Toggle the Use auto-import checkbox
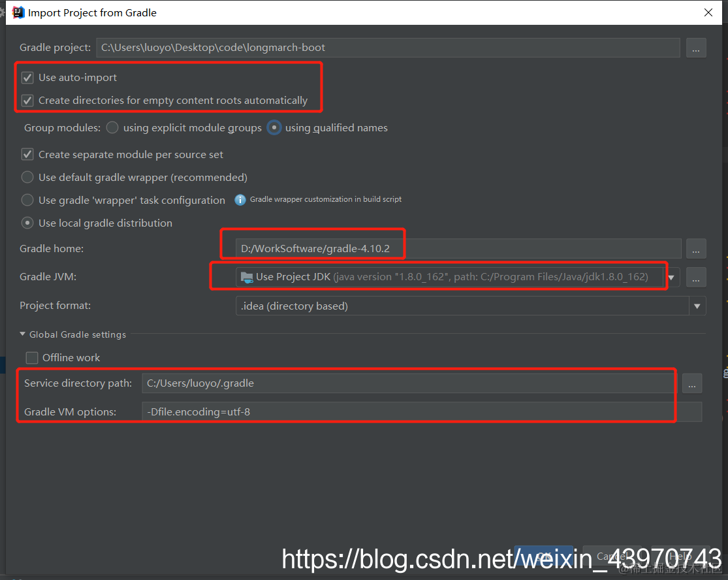Viewport: 728px width, 580px height. pos(27,78)
